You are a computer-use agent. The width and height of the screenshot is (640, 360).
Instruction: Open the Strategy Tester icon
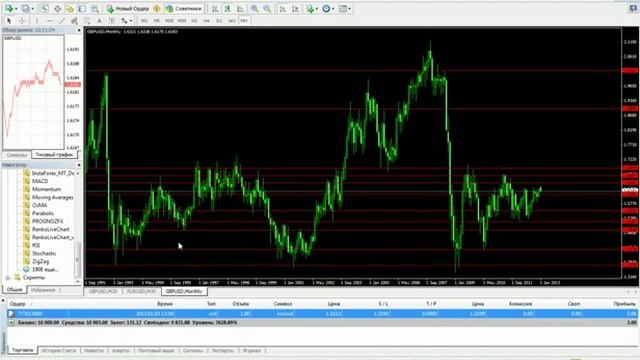pyautogui.click(x=95, y=9)
